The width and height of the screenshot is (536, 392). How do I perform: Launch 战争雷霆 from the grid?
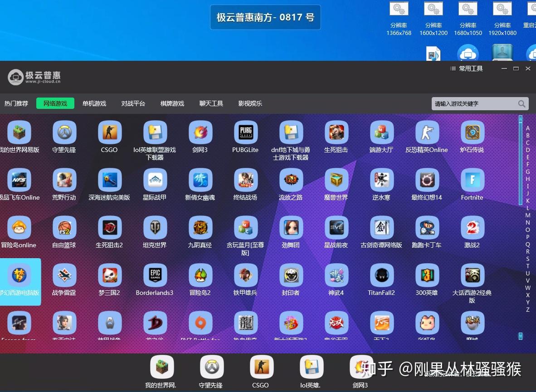(x=64, y=275)
